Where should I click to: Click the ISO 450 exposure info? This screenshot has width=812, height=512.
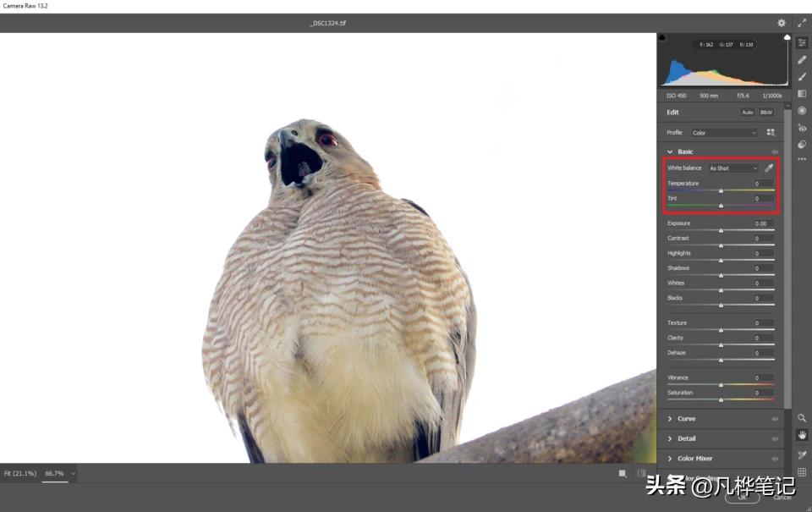point(677,96)
